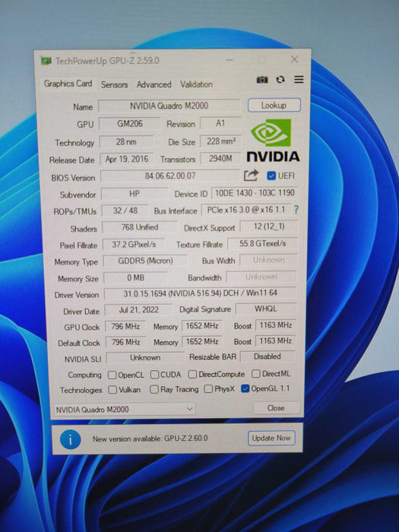Screen dimensions: 399x532
Task: Open the Advanced tab
Action: tap(154, 84)
